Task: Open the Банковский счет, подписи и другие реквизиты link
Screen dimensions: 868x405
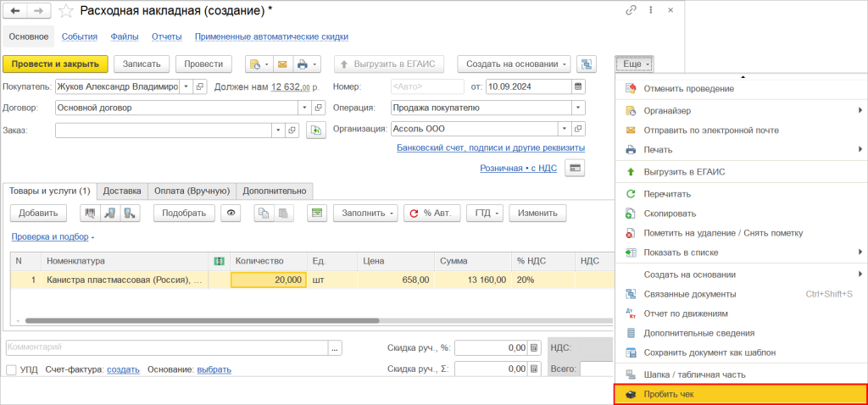Action: pyautogui.click(x=490, y=148)
